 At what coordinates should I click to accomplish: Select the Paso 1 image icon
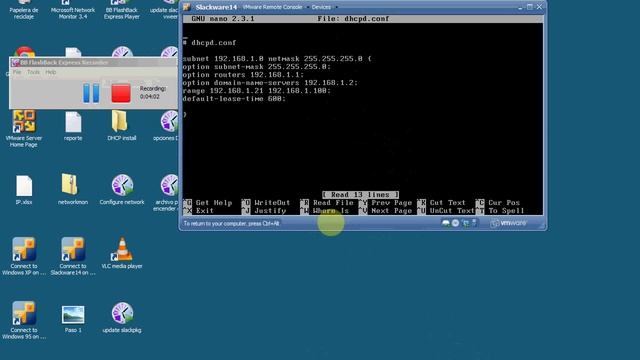tap(73, 319)
